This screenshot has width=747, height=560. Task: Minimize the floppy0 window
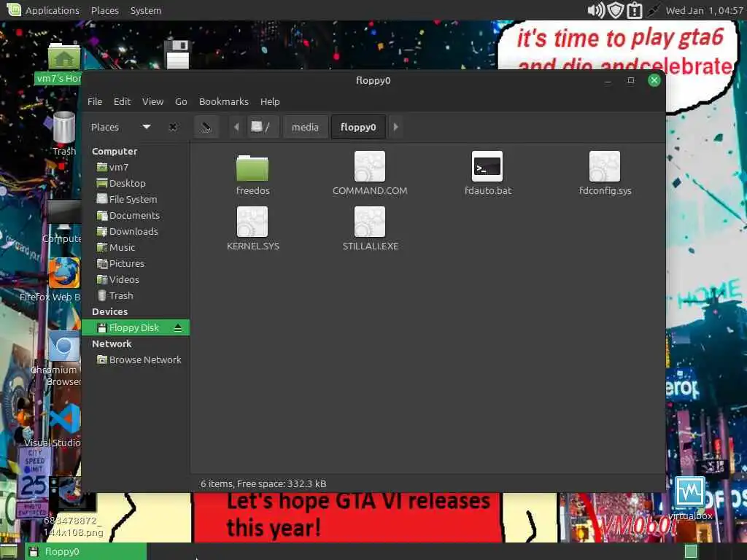(608, 81)
